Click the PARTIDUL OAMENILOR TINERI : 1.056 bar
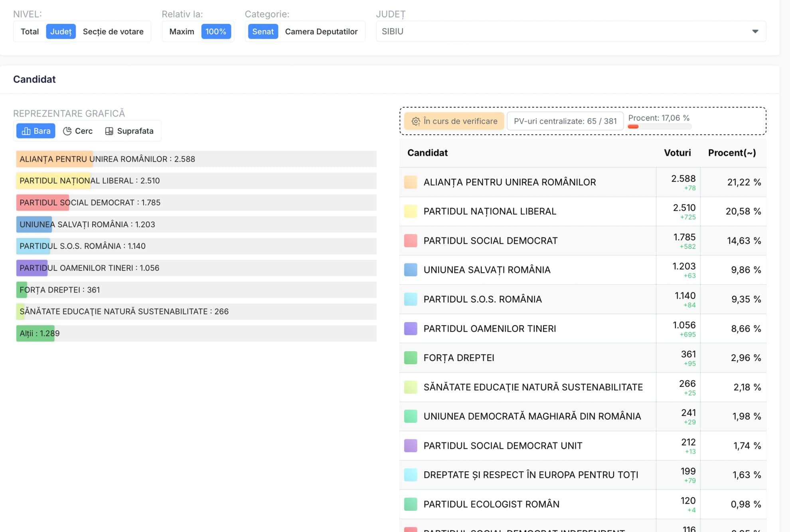 196,268
